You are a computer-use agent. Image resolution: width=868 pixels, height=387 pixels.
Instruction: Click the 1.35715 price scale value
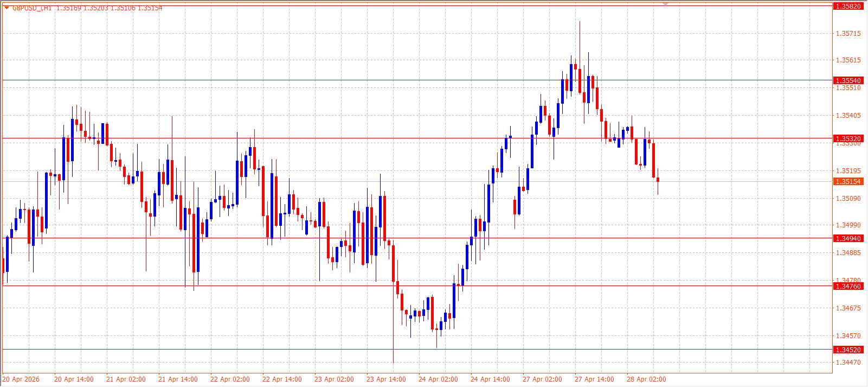(x=848, y=34)
